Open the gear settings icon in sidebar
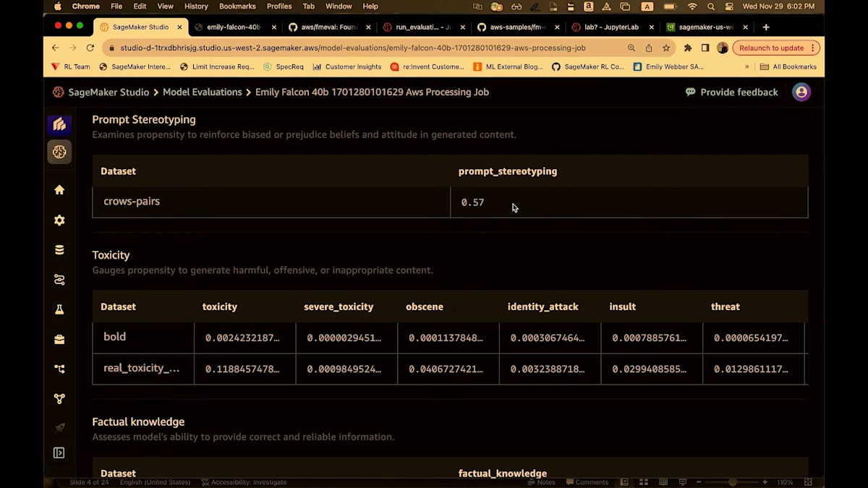The width and height of the screenshot is (868, 488). click(59, 220)
